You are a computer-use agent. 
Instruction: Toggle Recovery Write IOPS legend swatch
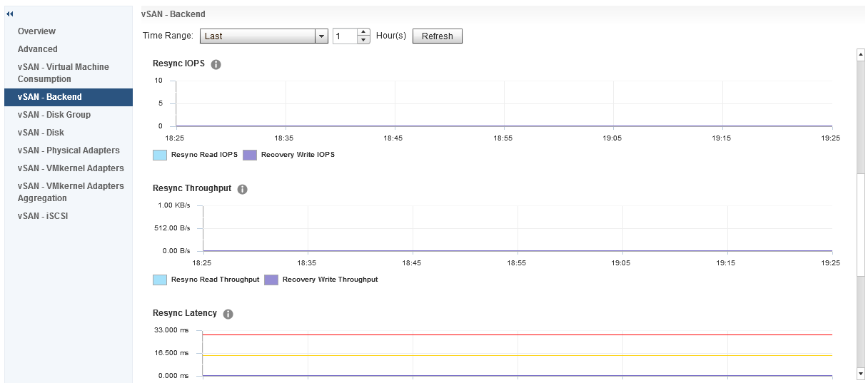(x=250, y=155)
